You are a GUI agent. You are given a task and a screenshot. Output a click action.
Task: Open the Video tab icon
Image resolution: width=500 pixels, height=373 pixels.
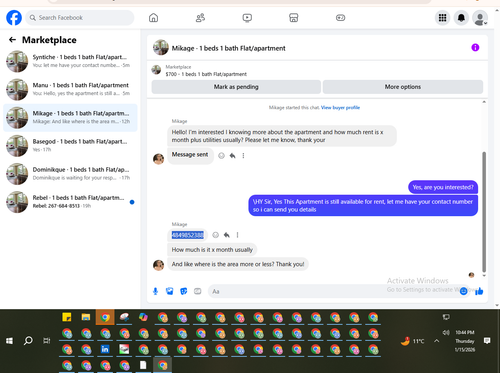[247, 18]
